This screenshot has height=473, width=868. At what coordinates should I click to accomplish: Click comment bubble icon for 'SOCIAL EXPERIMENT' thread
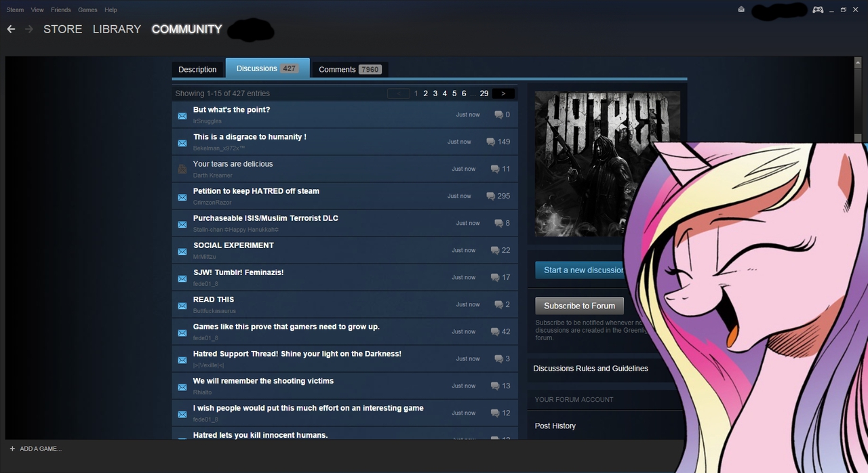[x=495, y=250]
